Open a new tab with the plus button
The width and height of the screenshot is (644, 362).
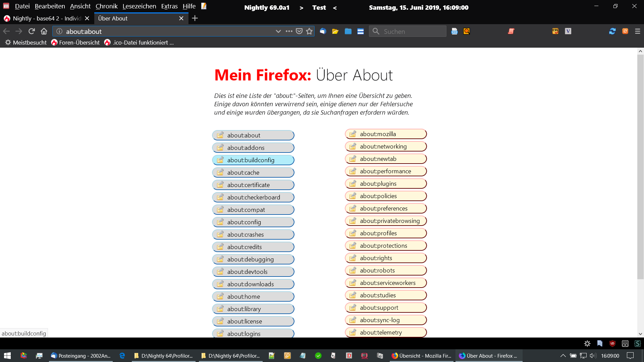pos(195,18)
